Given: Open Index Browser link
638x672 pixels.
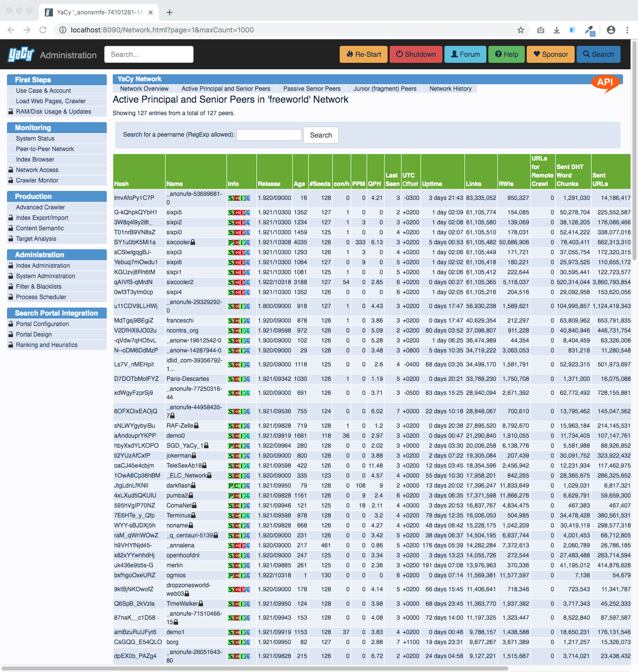Looking at the screenshot, I should pyautogui.click(x=35, y=160).
